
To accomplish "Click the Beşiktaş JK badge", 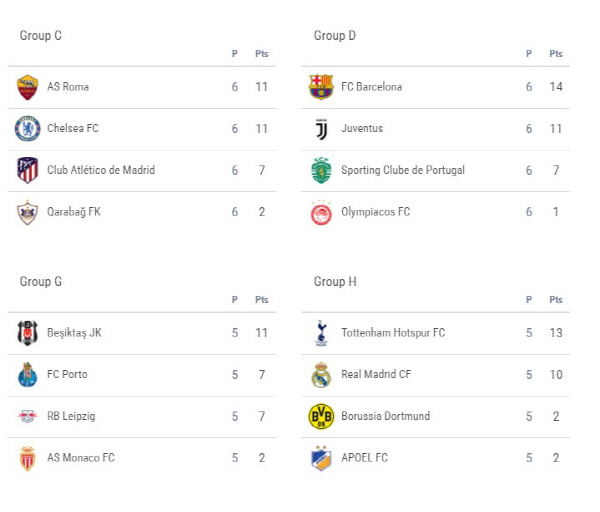I will (x=28, y=333).
